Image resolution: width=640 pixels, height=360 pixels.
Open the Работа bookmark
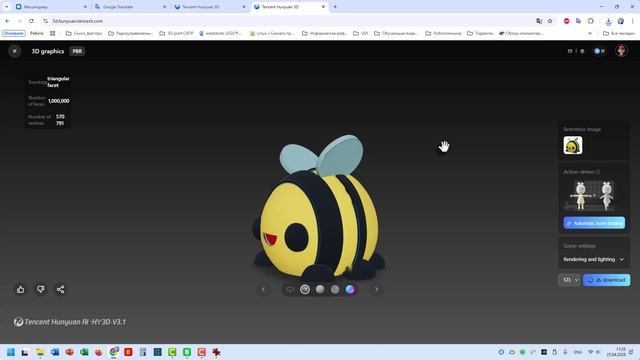(x=36, y=33)
